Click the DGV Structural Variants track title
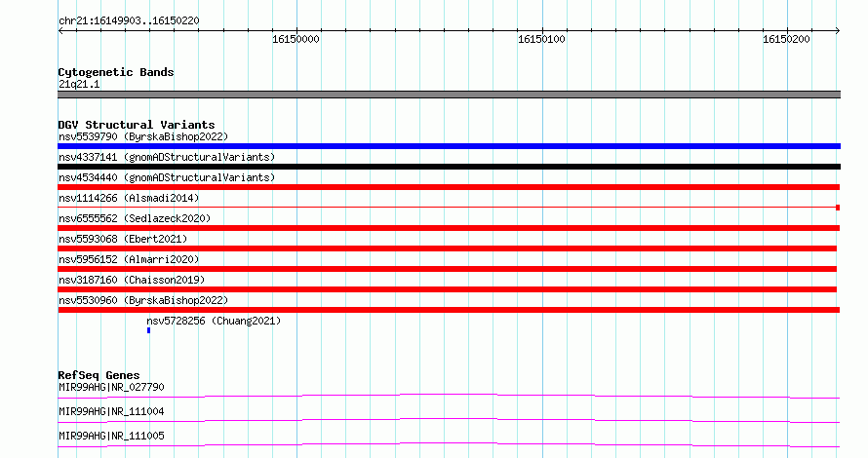The image size is (868, 458). (x=137, y=125)
